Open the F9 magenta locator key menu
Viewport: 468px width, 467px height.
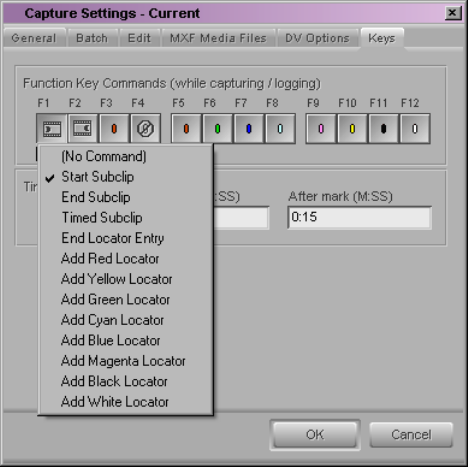tap(321, 129)
